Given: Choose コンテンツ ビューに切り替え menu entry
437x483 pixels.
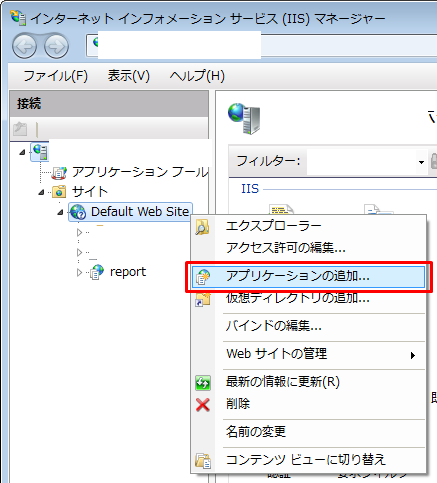Looking at the screenshot, I should pos(308,460).
